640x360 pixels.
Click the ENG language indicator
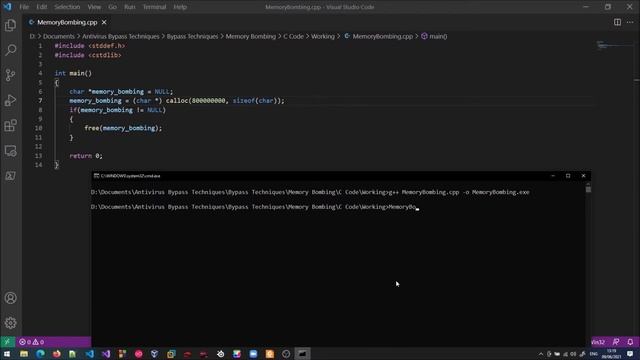click(594, 354)
